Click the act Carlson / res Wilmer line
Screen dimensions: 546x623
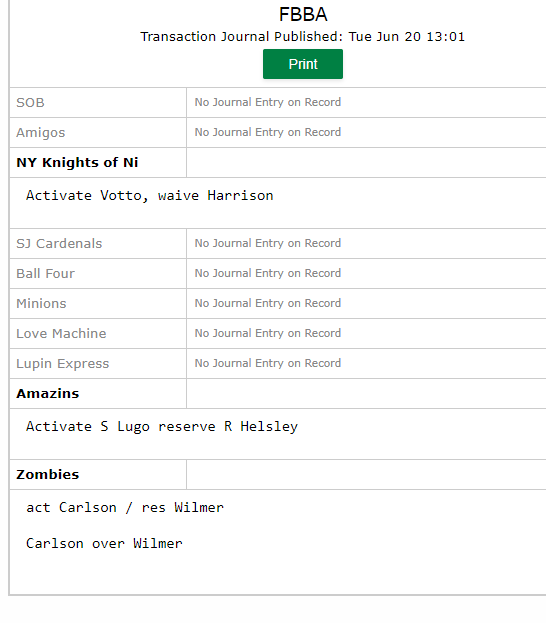coord(125,507)
